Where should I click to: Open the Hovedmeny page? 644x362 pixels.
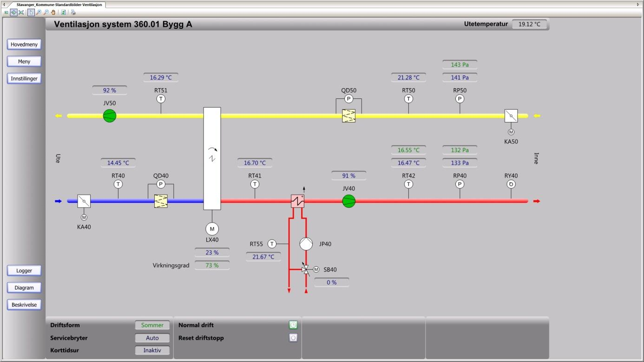(24, 45)
